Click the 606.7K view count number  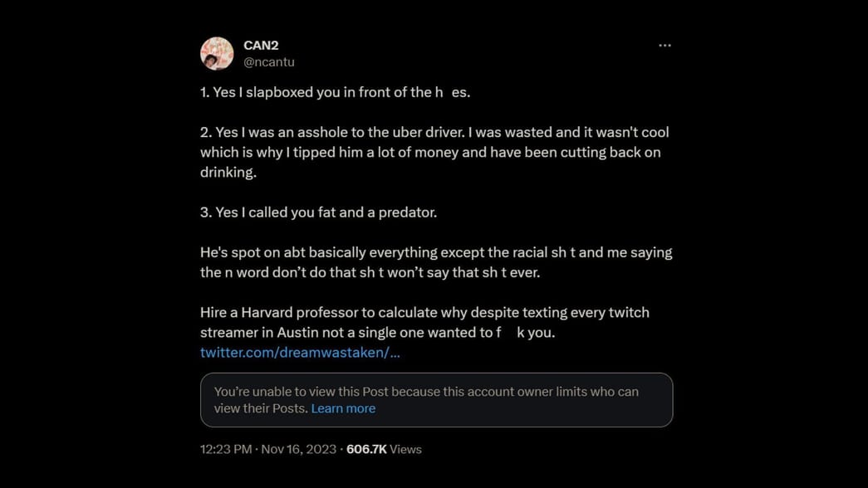[x=366, y=449]
